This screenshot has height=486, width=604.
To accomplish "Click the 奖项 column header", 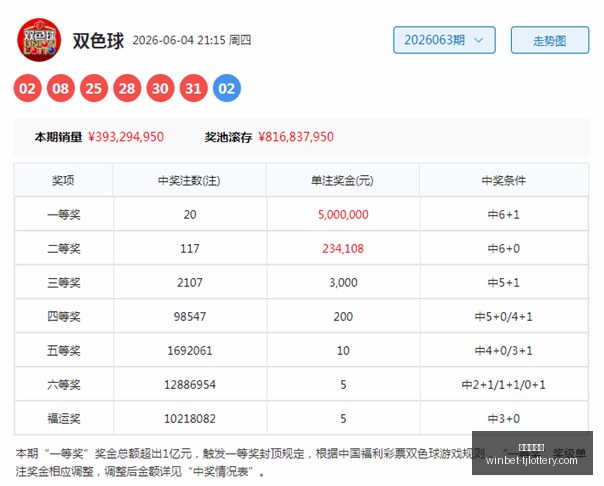I will pyautogui.click(x=63, y=180).
